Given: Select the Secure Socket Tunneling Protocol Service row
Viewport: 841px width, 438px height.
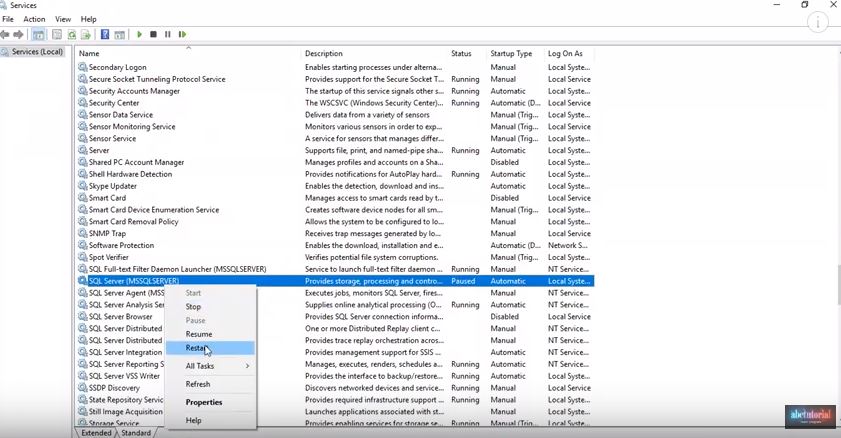Looking at the screenshot, I should tap(335, 79).
